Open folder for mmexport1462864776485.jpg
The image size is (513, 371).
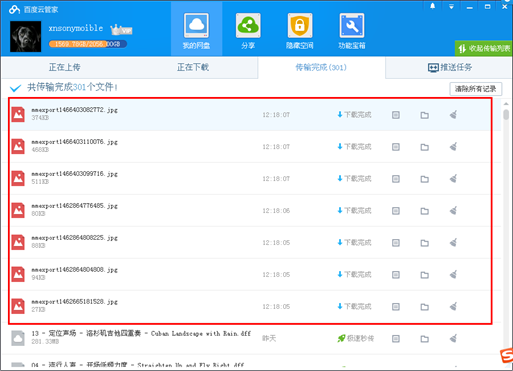[424, 211]
